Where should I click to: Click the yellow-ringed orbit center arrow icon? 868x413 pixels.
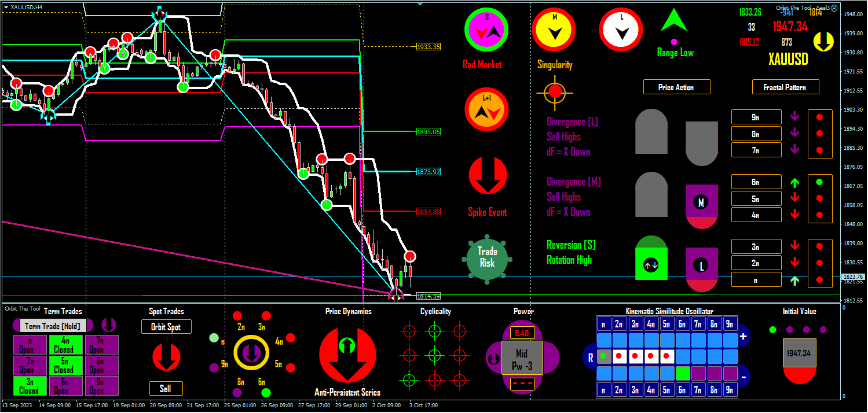pos(251,352)
